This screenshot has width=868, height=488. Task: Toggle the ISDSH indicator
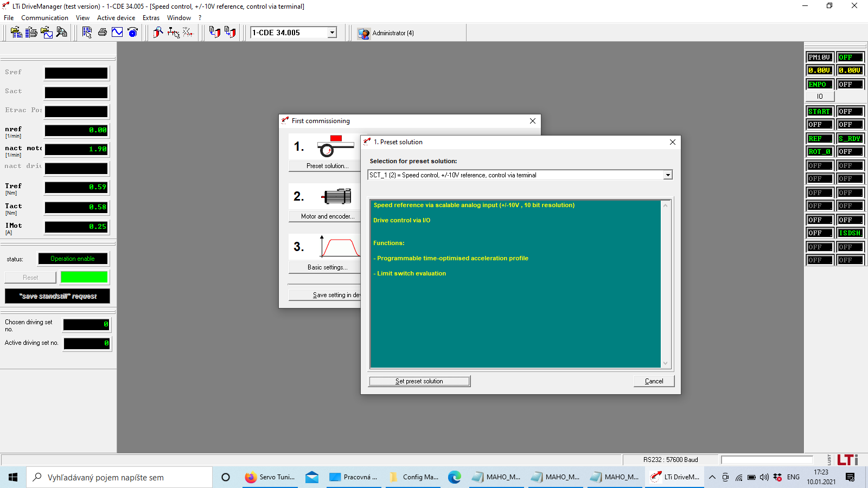coord(850,233)
